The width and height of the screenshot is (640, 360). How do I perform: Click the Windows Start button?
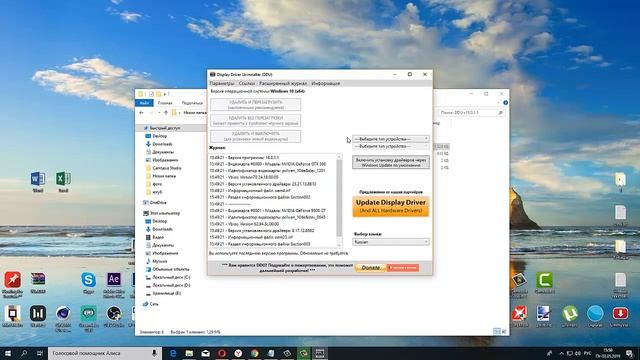click(x=8, y=353)
